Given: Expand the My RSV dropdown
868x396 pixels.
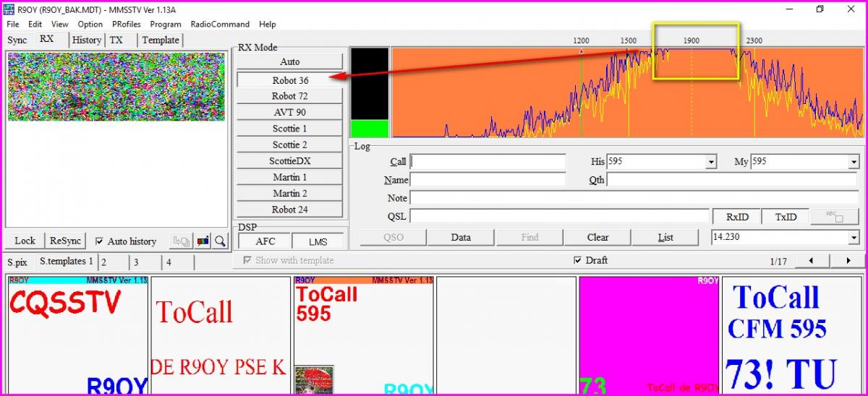Looking at the screenshot, I should 854,162.
